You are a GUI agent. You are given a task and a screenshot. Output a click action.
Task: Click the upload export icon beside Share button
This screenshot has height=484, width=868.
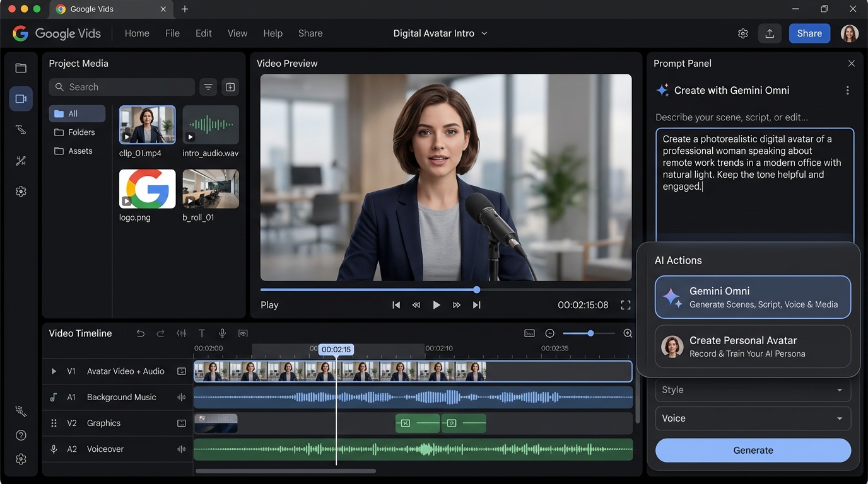pos(770,33)
